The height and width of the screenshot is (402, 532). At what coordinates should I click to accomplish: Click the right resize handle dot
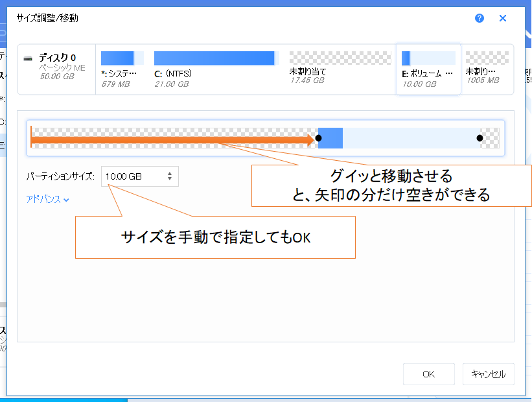click(480, 137)
